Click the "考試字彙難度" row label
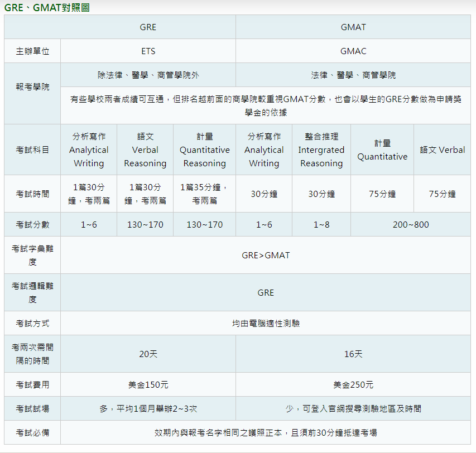The height and width of the screenshot is (453, 476). pyautogui.click(x=32, y=255)
